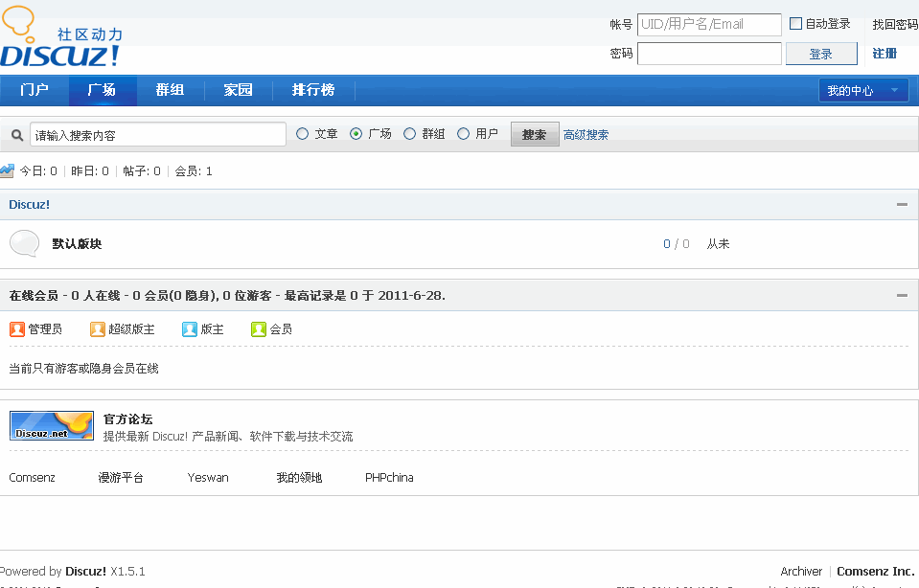This screenshot has width=919, height=588.
Task: Focus the 密码 password input field
Action: point(709,54)
